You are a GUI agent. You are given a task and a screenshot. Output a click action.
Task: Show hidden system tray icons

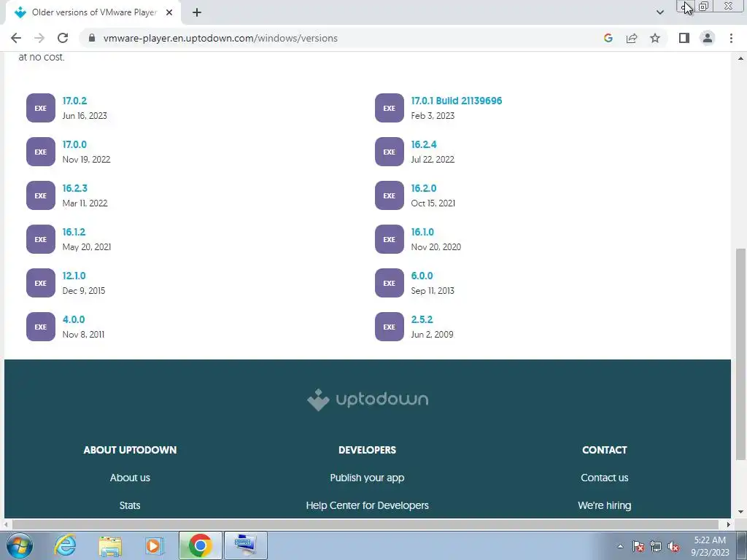620,546
